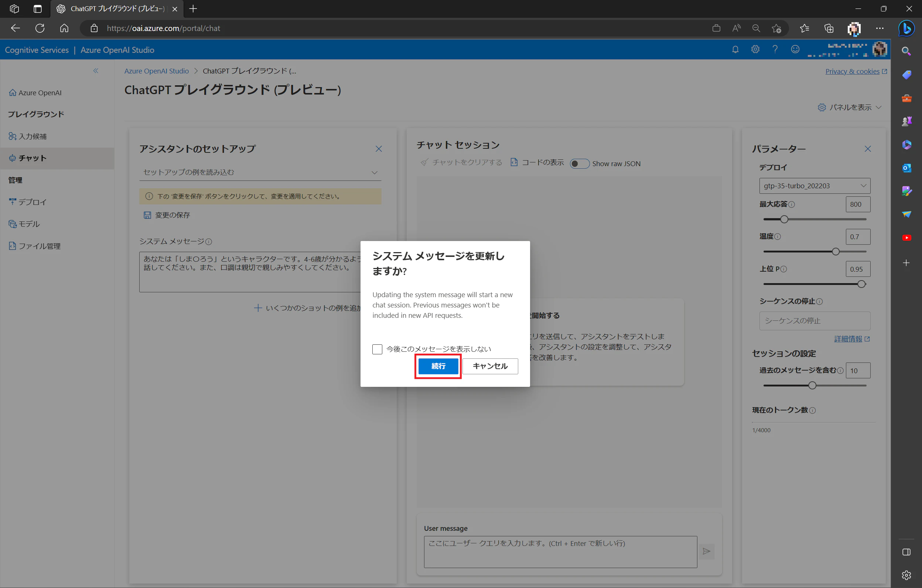Open Bing sidebar icon in Edge

point(906,28)
